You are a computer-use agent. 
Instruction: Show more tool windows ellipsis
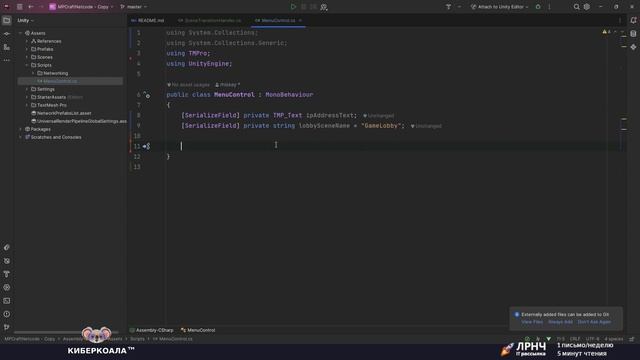7,60
